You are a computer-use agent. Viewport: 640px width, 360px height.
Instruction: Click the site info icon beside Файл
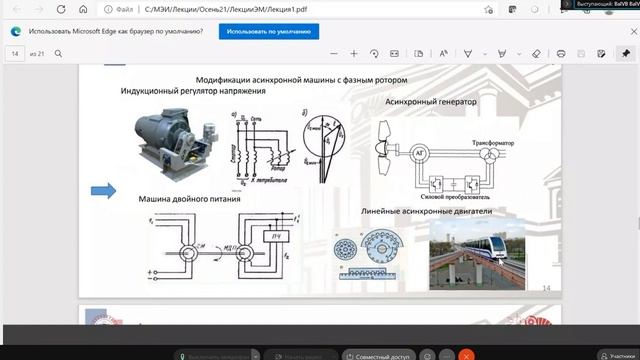108,9
